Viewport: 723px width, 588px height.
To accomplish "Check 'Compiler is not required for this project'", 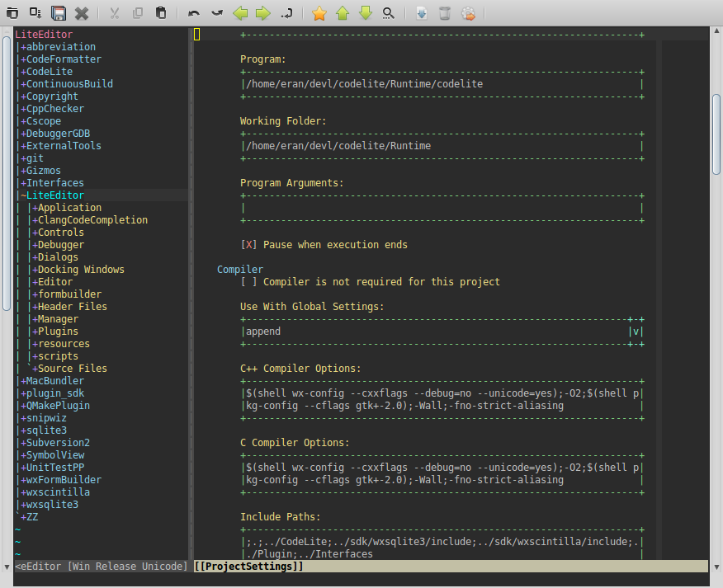I will click(x=249, y=281).
